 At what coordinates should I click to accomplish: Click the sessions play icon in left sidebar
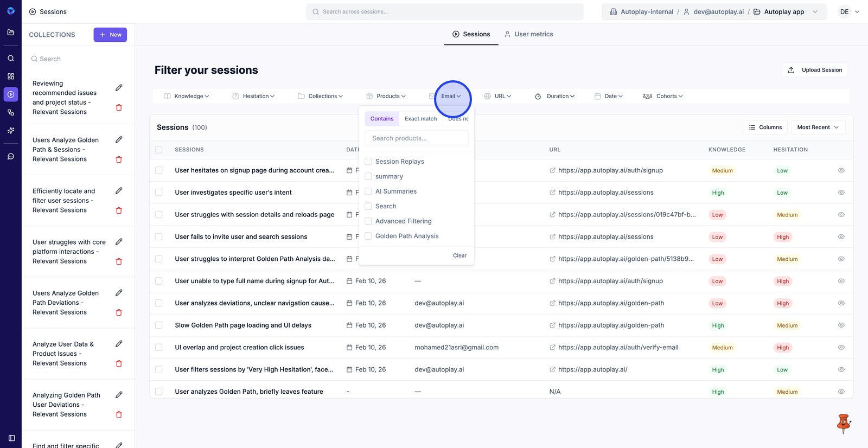[11, 94]
